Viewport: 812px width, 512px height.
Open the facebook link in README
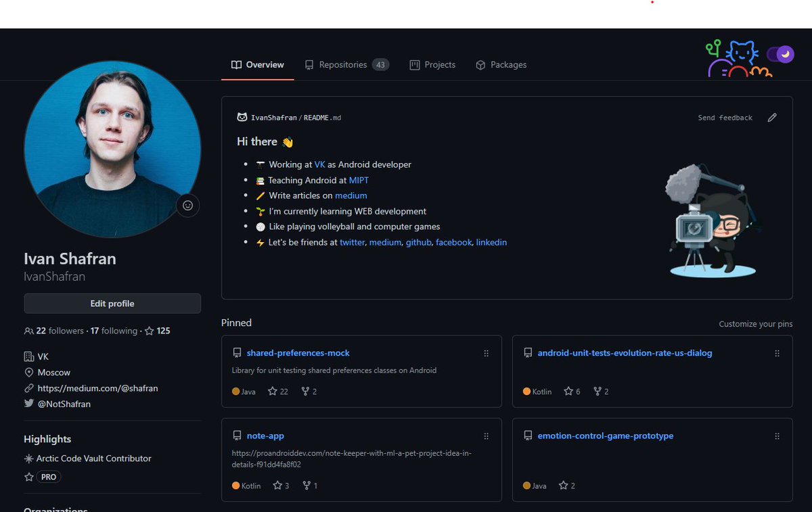click(x=453, y=242)
